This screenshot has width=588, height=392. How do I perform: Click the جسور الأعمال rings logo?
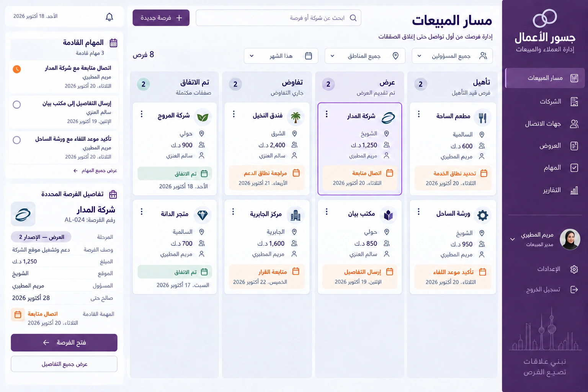point(545,18)
